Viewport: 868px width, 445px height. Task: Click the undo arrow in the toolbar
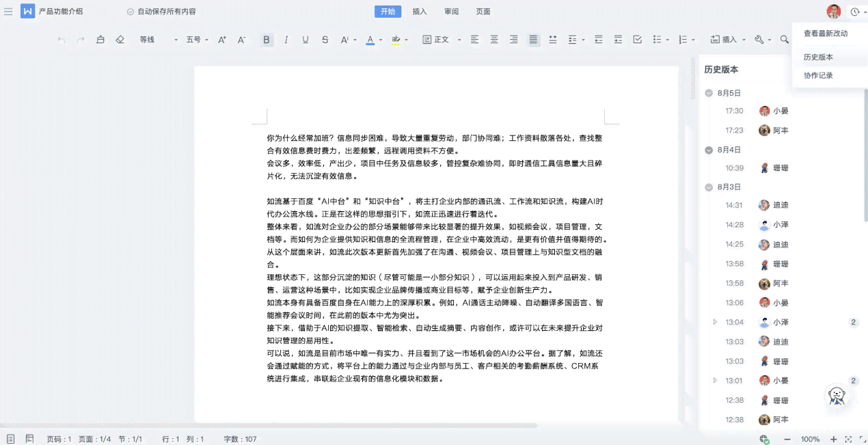click(62, 40)
